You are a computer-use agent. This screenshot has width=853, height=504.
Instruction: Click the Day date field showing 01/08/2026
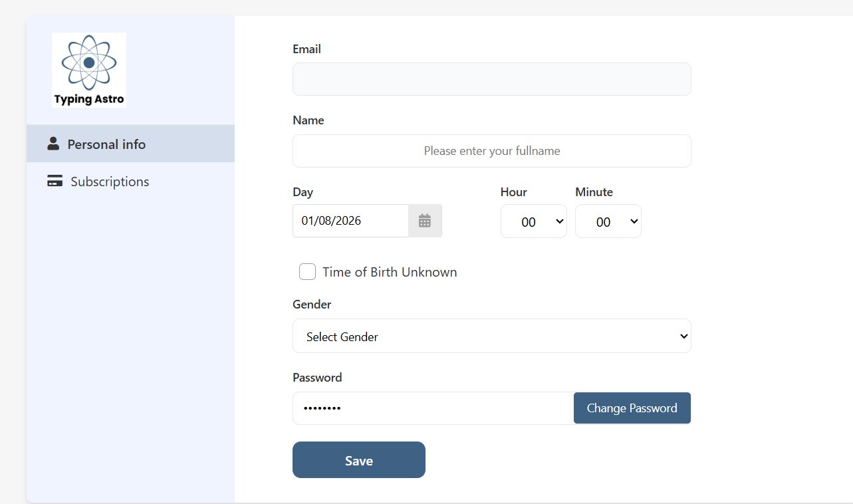point(350,221)
